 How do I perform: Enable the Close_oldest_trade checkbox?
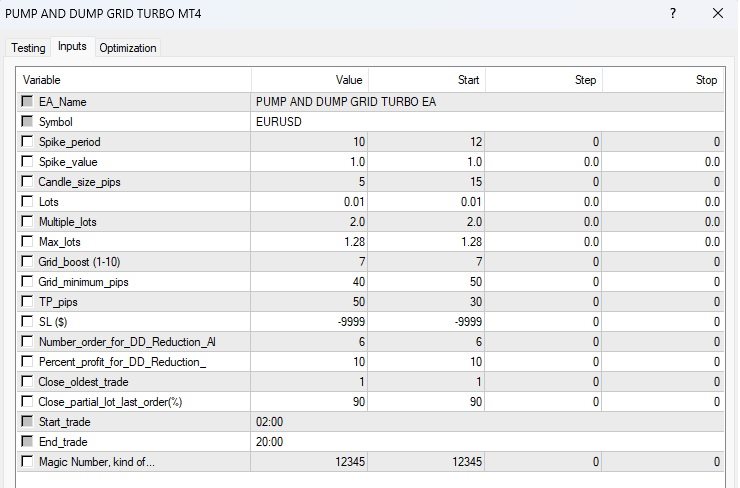click(27, 381)
